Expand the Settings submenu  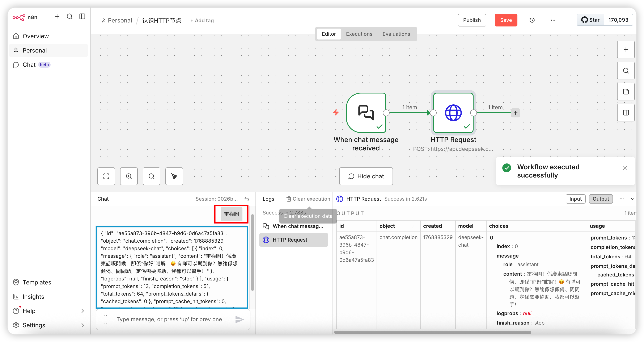coord(82,325)
